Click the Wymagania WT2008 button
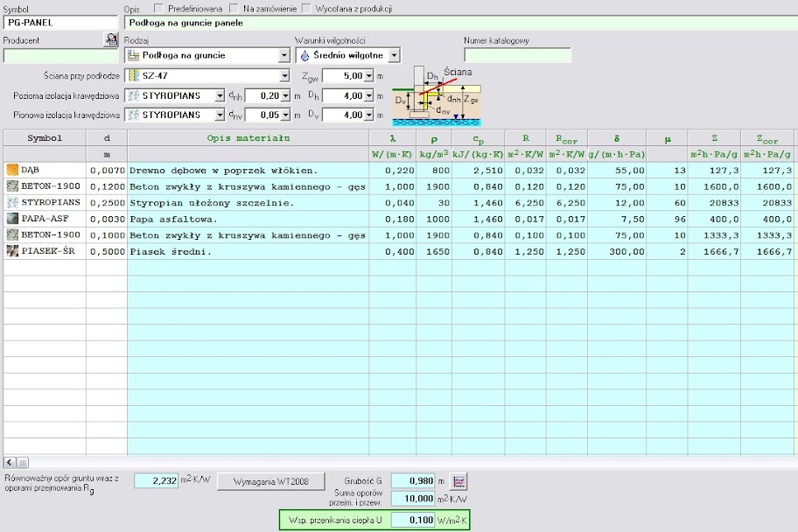798x532 pixels. point(272,481)
